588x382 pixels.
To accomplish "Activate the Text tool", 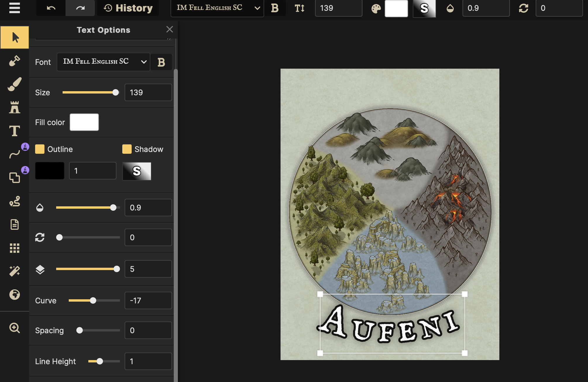I will click(x=14, y=131).
